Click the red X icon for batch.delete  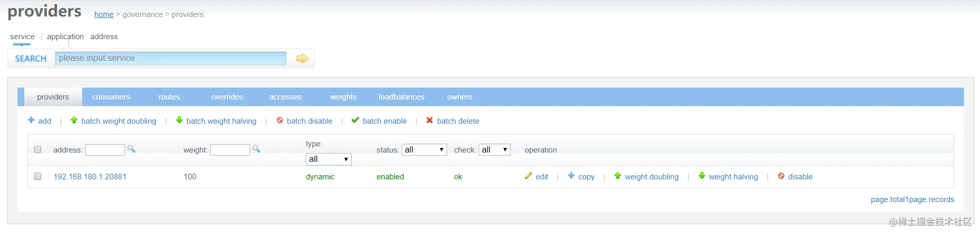coord(430,120)
